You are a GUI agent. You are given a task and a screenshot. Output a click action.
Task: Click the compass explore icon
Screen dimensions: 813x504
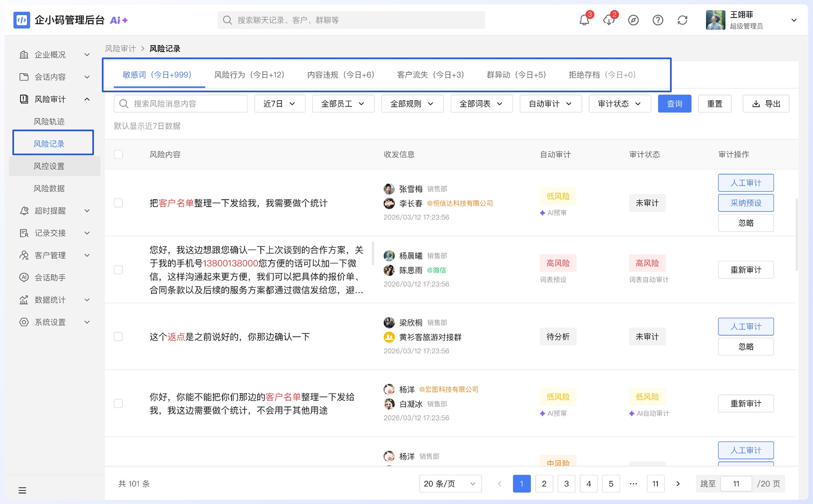coord(633,20)
